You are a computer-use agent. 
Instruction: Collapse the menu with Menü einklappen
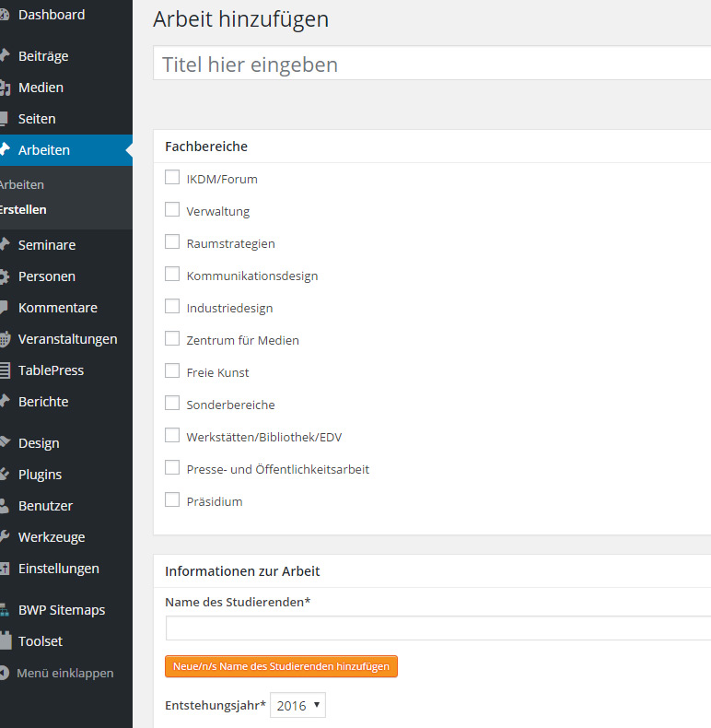tap(64, 673)
